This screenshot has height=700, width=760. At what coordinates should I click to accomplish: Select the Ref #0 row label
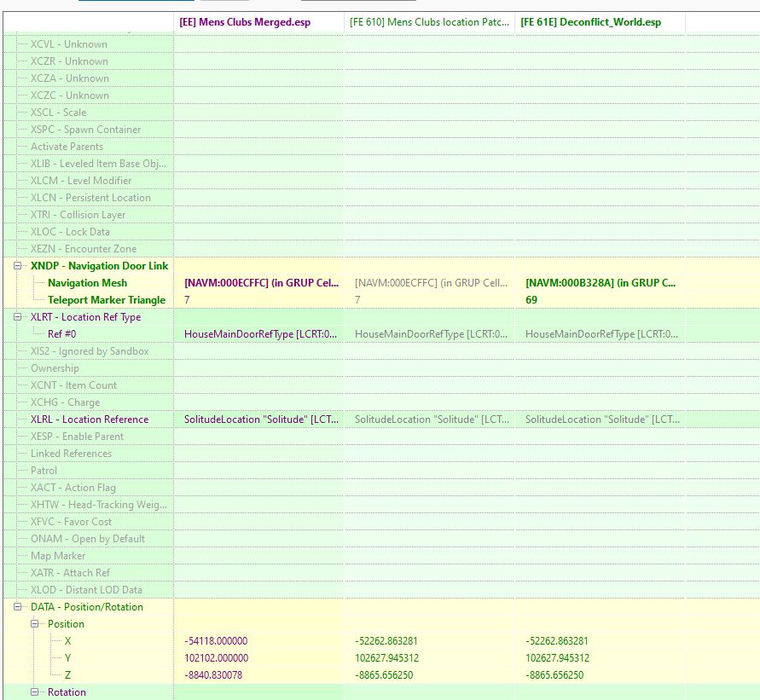tap(62, 334)
